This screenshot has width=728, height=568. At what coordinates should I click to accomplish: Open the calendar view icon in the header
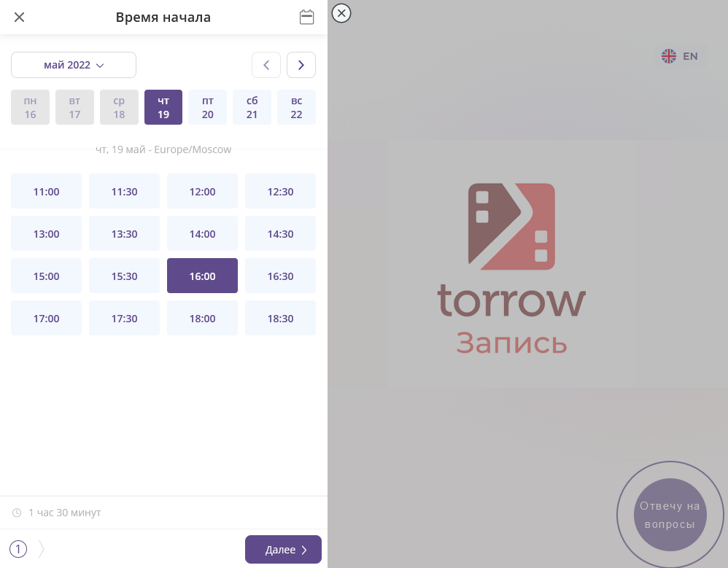[306, 17]
